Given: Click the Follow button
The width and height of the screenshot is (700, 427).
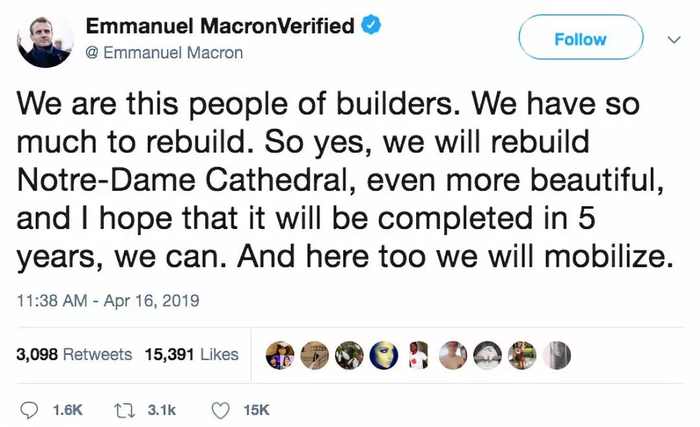Looking at the screenshot, I should (x=580, y=38).
